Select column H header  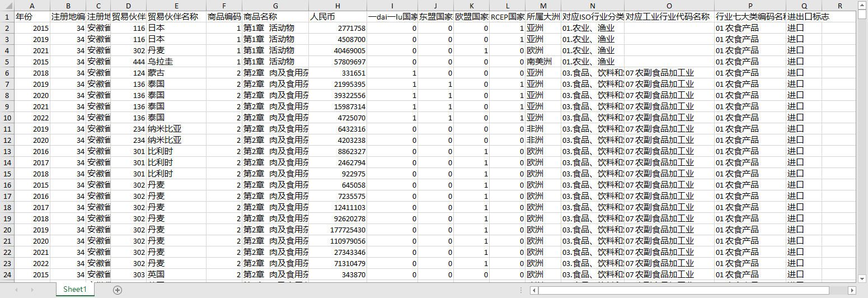tap(337, 6)
